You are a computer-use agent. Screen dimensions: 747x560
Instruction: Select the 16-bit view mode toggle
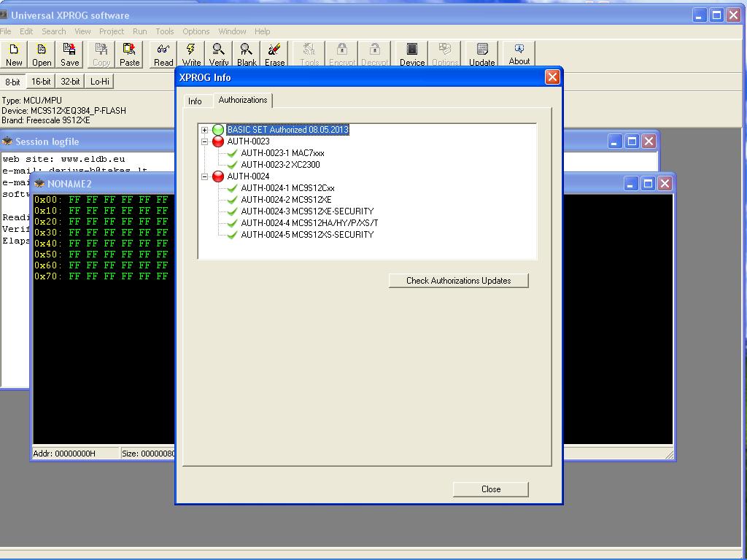(41, 82)
